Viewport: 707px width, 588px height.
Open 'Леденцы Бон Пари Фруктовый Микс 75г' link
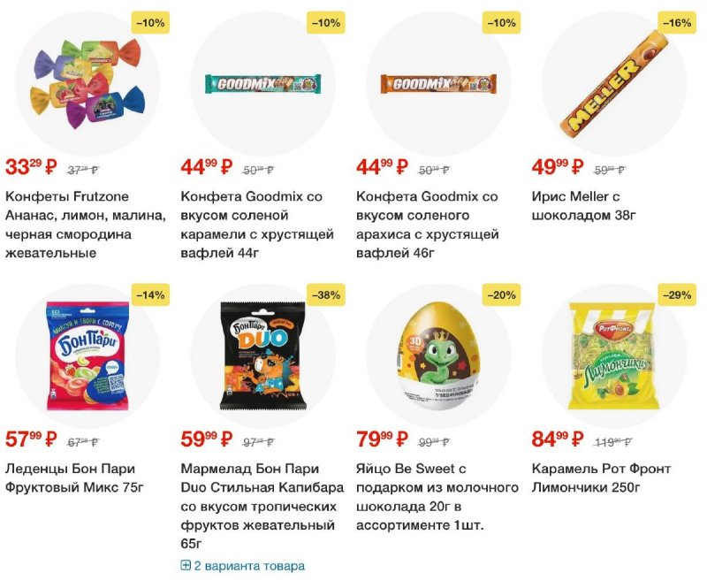click(74, 477)
